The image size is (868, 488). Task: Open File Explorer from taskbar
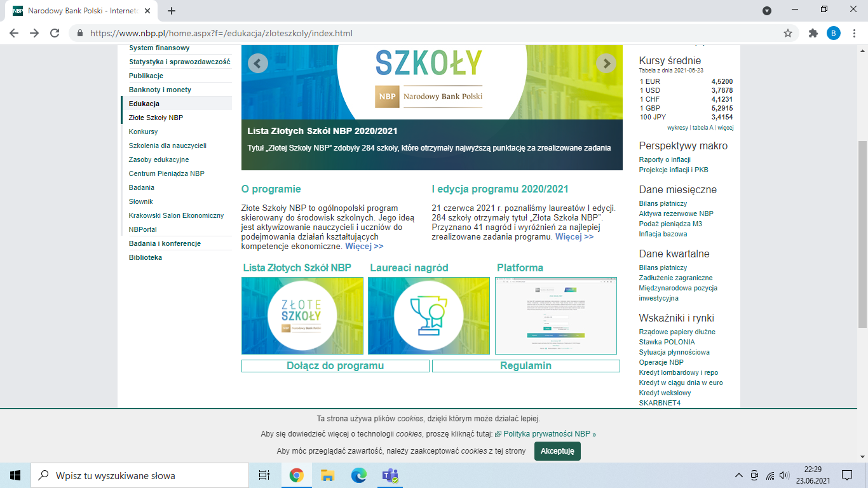point(327,475)
